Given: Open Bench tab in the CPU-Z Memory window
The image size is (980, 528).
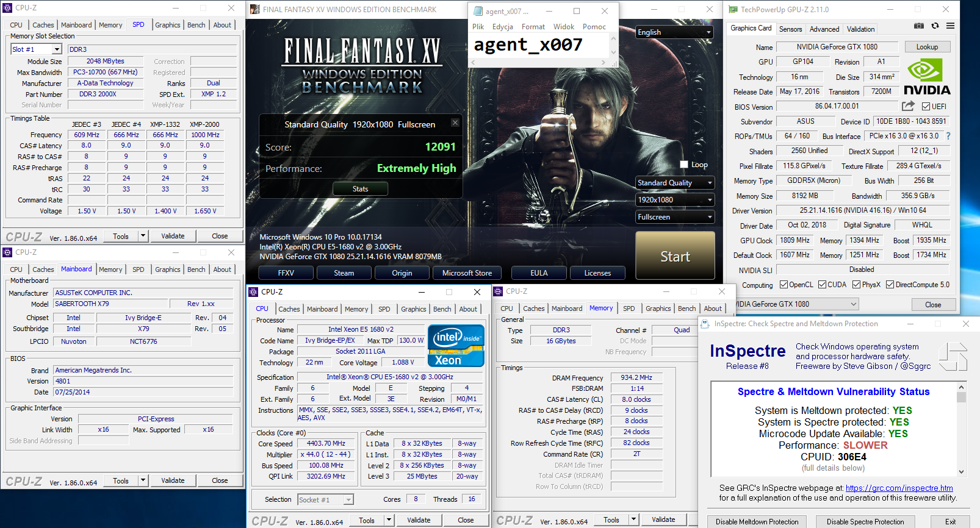Looking at the screenshot, I should pos(686,309).
